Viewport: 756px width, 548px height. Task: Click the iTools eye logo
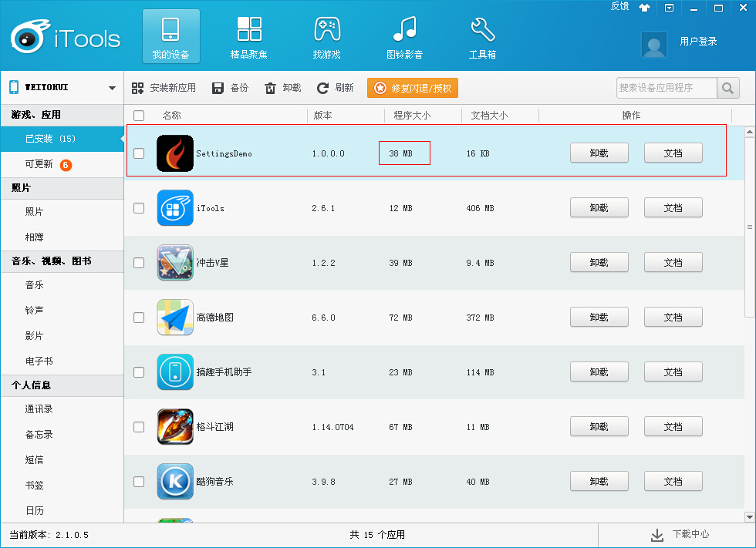tap(31, 36)
